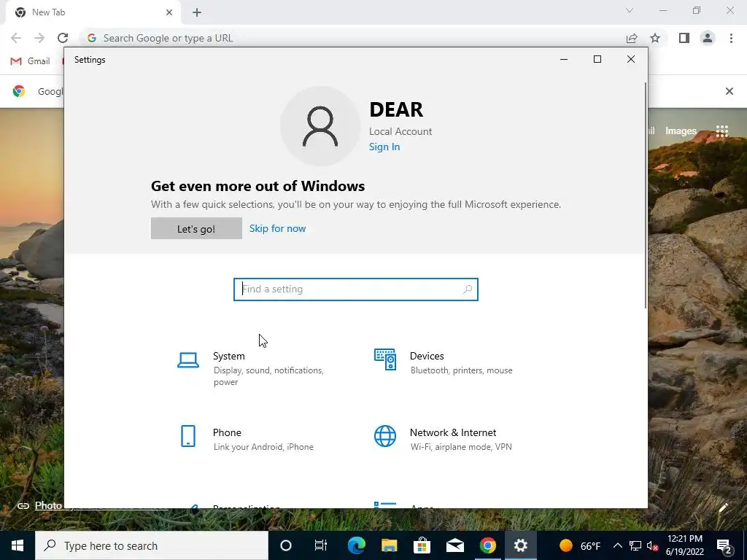Click the Chrome back arrow

pos(16,38)
